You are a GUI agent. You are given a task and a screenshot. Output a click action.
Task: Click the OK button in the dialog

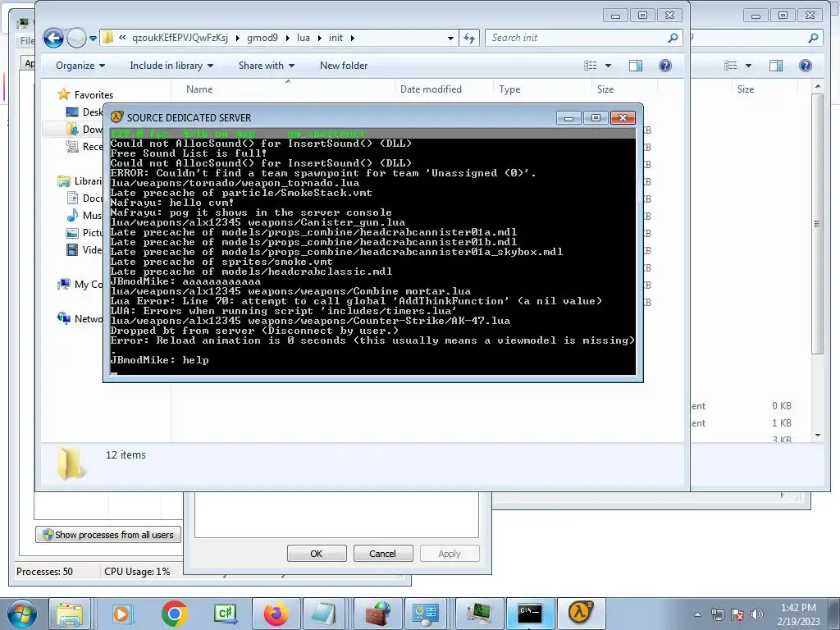pyautogui.click(x=317, y=554)
